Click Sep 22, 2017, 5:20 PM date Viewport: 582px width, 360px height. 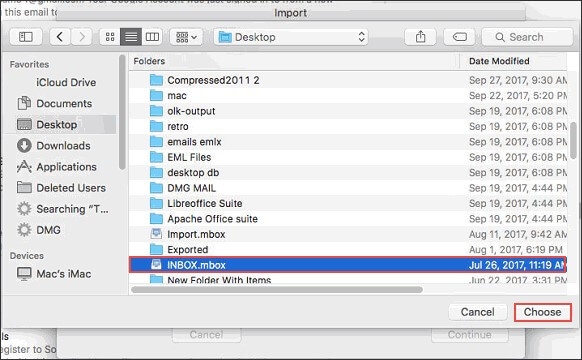tap(518, 96)
